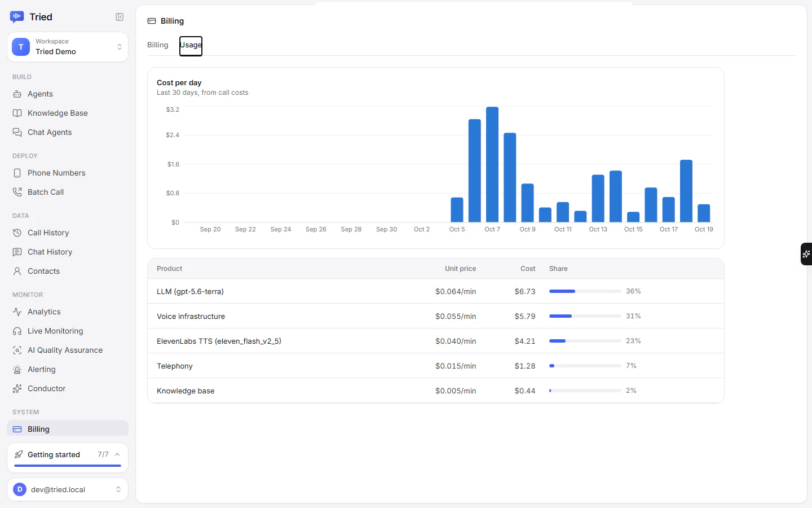This screenshot has width=812, height=508.
Task: Open the Phone Numbers link
Action: (68, 173)
